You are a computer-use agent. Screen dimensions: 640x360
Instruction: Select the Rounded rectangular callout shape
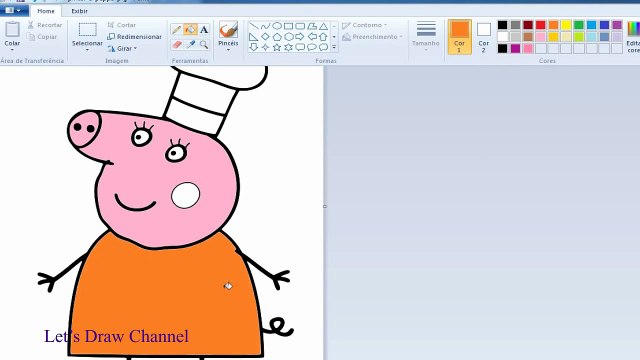300,47
